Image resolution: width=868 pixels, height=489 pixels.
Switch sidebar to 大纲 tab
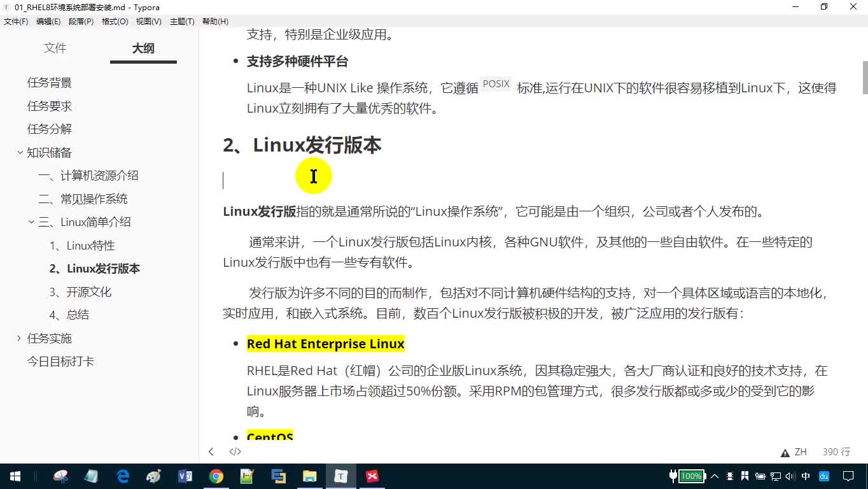click(x=143, y=48)
